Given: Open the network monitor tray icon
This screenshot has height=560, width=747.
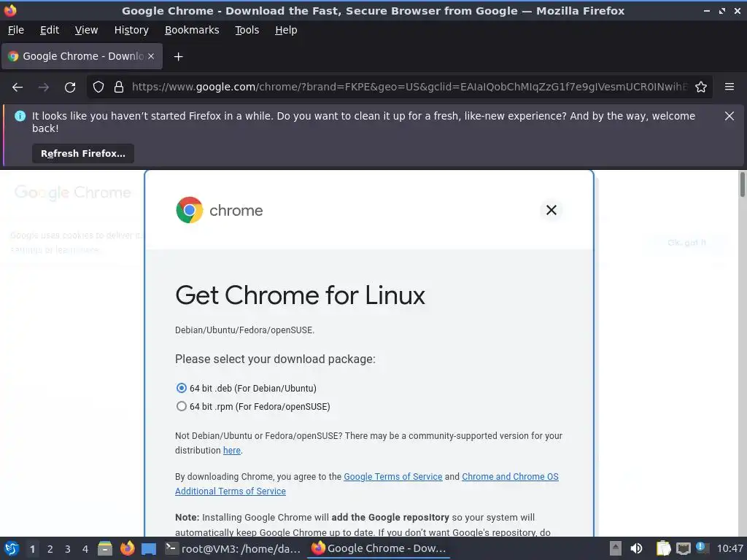Looking at the screenshot, I should pos(683,548).
